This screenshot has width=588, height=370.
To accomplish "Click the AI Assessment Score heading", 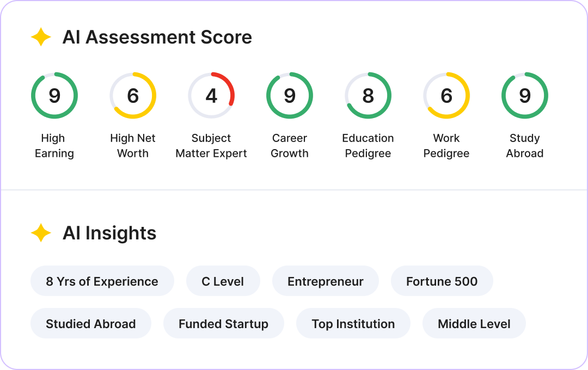I will pos(157,37).
